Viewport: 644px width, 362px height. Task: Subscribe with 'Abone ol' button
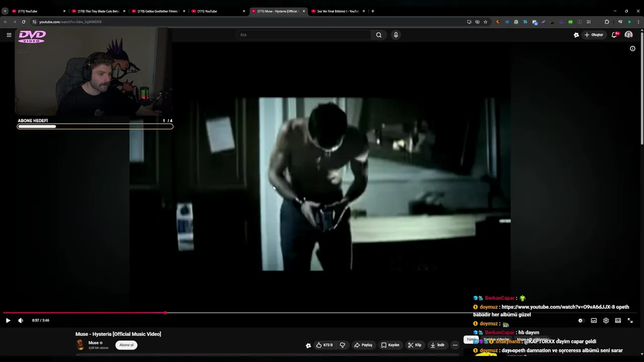pyautogui.click(x=126, y=345)
